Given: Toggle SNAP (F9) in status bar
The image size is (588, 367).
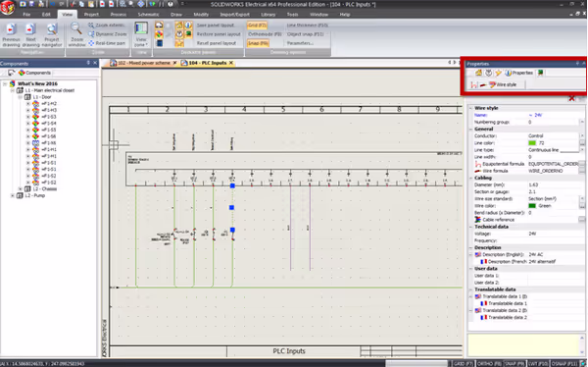Looking at the screenshot, I should (x=514, y=364).
